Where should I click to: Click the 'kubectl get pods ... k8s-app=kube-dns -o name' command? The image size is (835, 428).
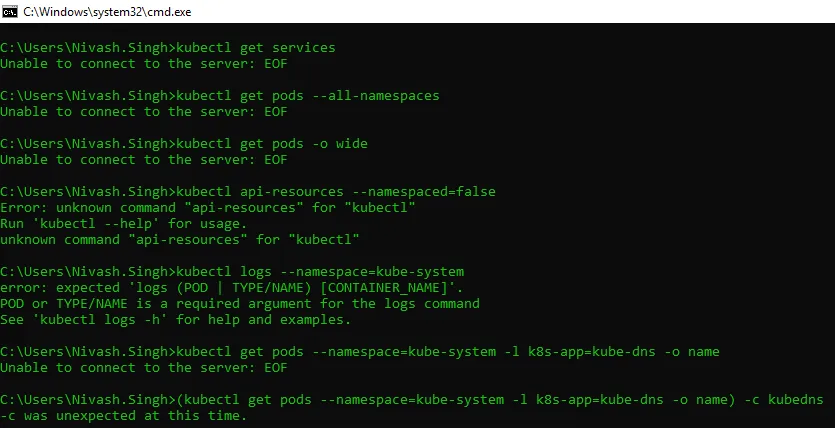pyautogui.click(x=448, y=351)
